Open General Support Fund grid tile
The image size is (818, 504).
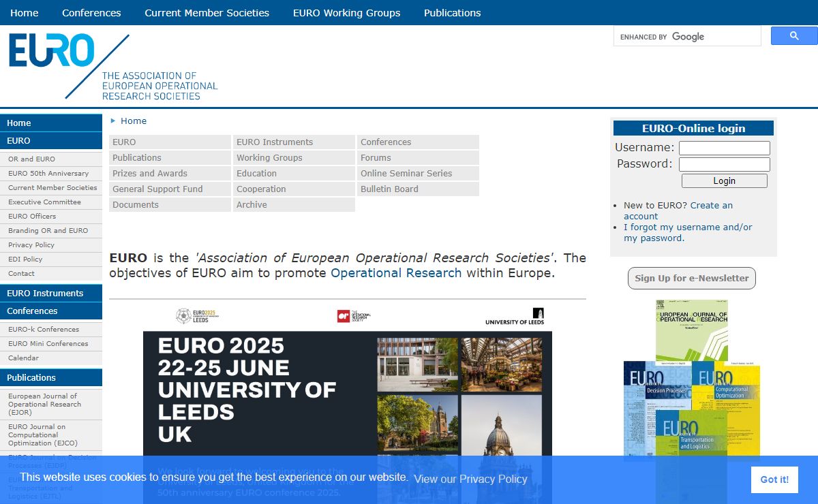[x=170, y=189]
